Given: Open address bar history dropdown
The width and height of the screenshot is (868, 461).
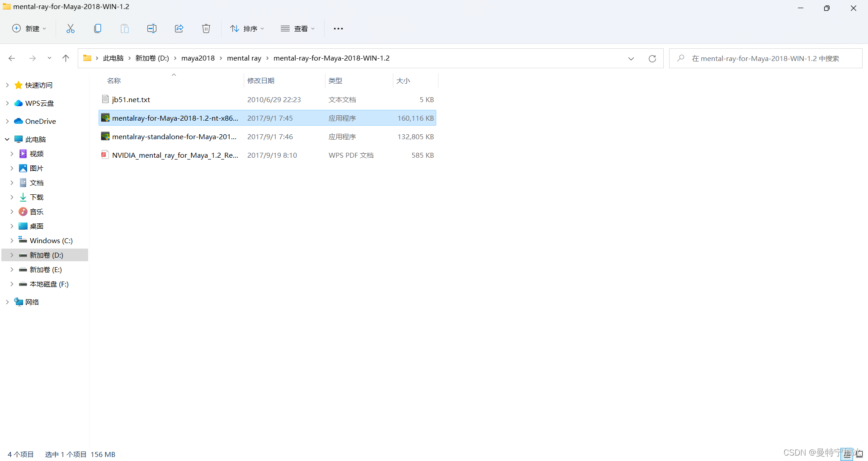Looking at the screenshot, I should 631,58.
